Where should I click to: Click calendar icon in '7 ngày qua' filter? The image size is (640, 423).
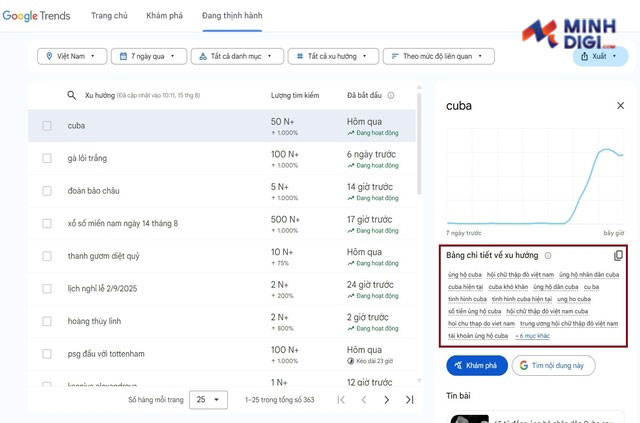pos(123,56)
